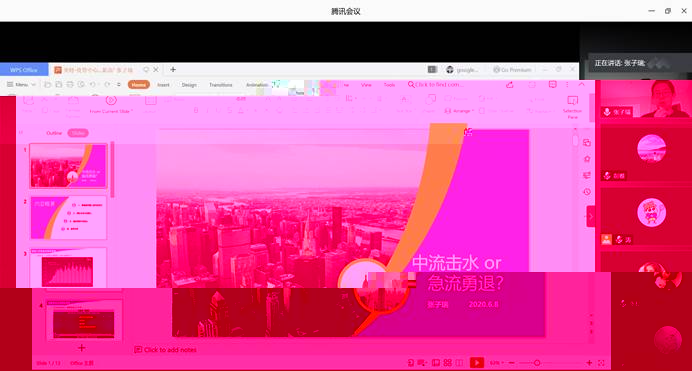Expand the Menu dropdown
The height and width of the screenshot is (371, 692).
pyautogui.click(x=21, y=84)
